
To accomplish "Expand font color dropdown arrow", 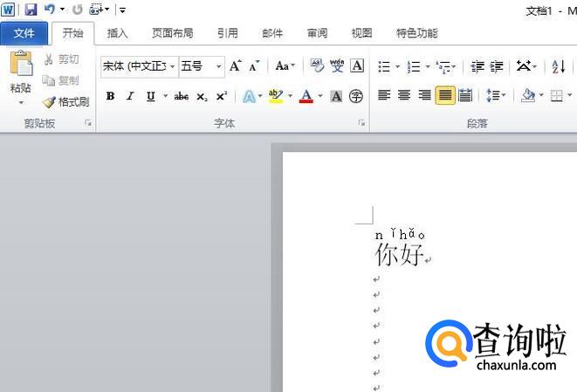I will 320,96.
